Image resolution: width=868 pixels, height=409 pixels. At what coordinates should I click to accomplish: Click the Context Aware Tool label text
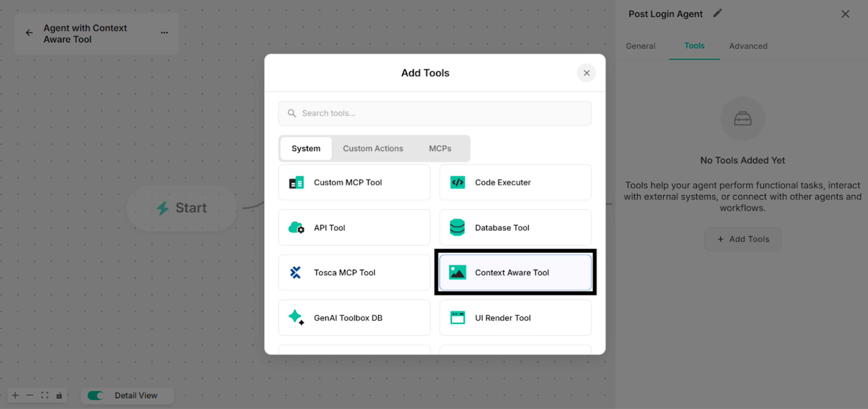pos(512,273)
